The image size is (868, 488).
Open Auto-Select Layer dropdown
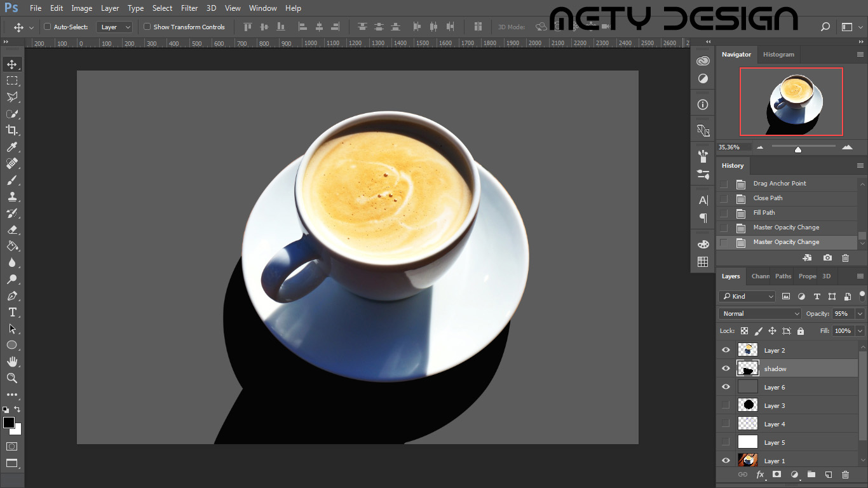click(x=114, y=27)
